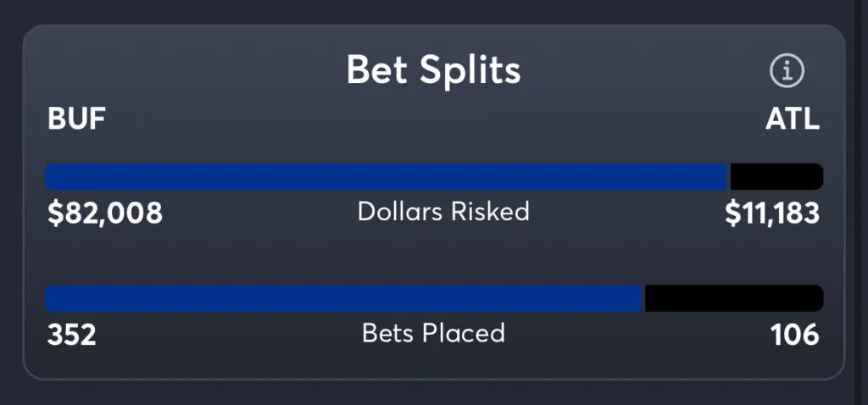Click blue BUF portion of Dollars Risked bar
Screen dimensions: 868x405
coord(386,176)
